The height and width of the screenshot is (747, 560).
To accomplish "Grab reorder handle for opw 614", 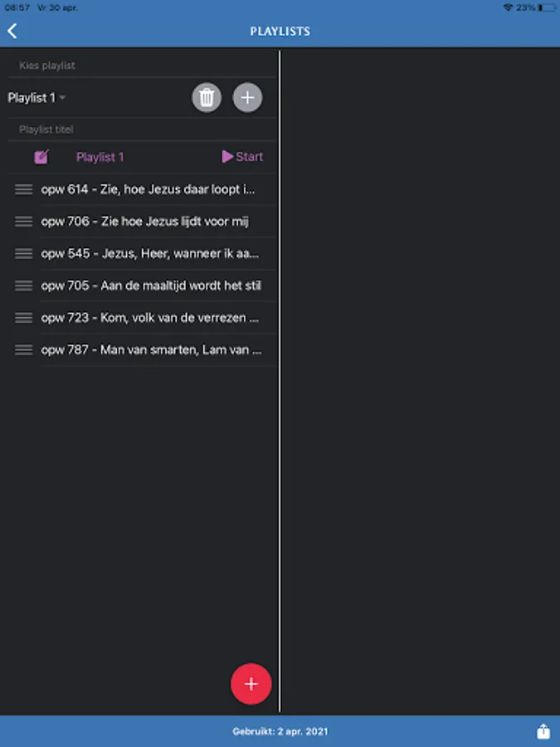I will 23,189.
